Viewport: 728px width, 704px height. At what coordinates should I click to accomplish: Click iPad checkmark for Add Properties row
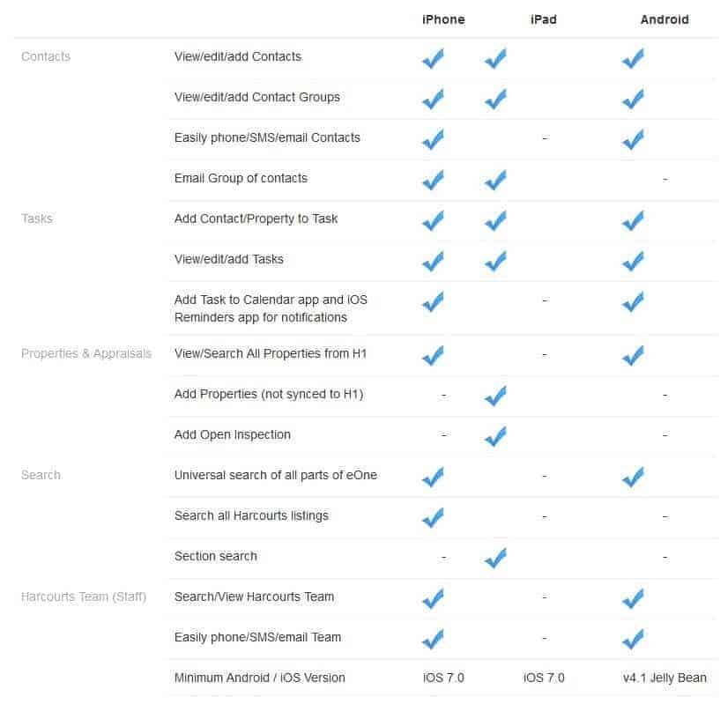coord(495,396)
